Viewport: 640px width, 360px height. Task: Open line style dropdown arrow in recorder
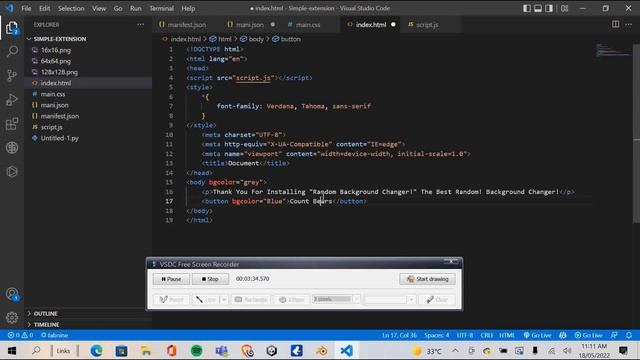[224, 300]
